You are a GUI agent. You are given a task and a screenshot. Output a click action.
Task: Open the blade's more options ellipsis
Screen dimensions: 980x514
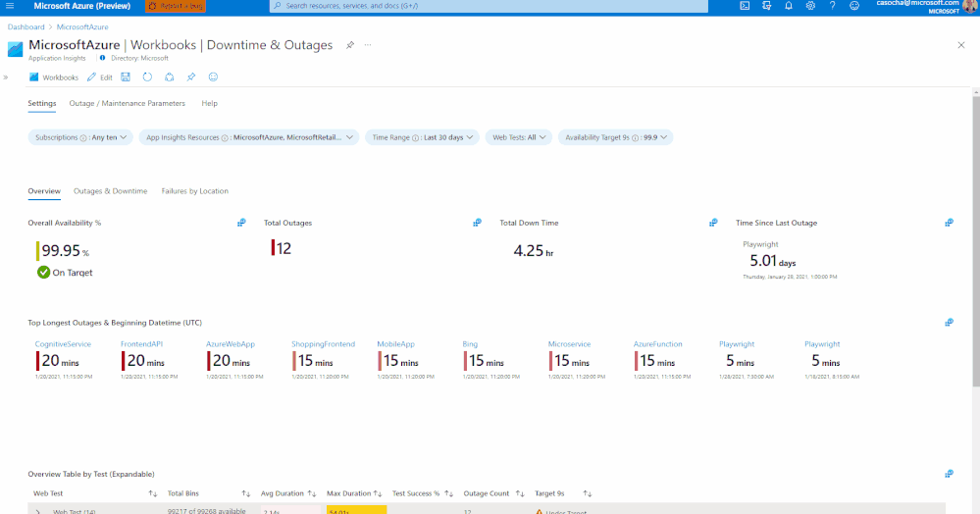(368, 45)
